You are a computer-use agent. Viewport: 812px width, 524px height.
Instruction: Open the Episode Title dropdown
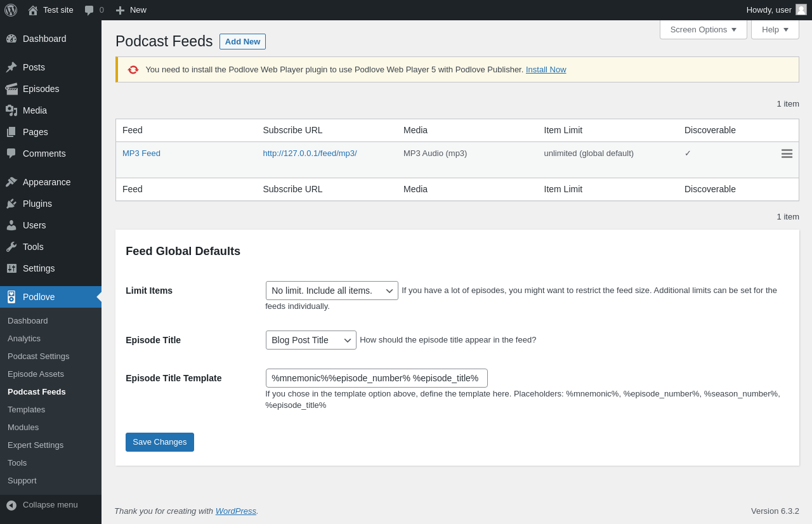point(311,340)
